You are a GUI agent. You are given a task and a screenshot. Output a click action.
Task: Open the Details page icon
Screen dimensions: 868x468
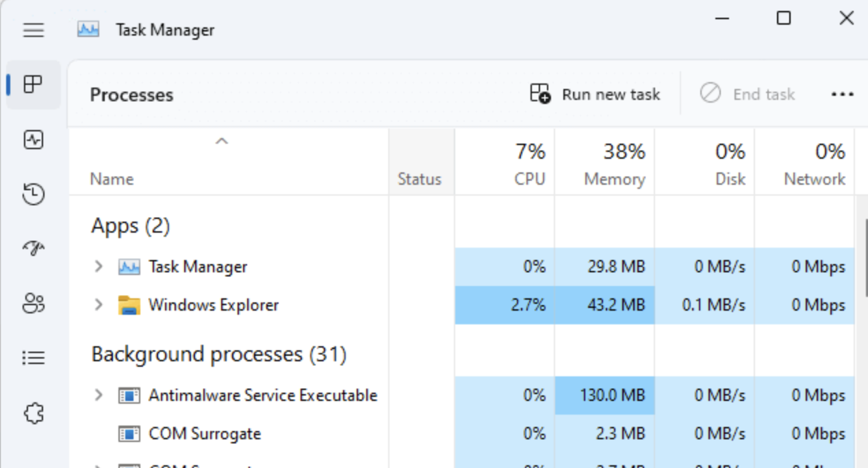point(33,357)
